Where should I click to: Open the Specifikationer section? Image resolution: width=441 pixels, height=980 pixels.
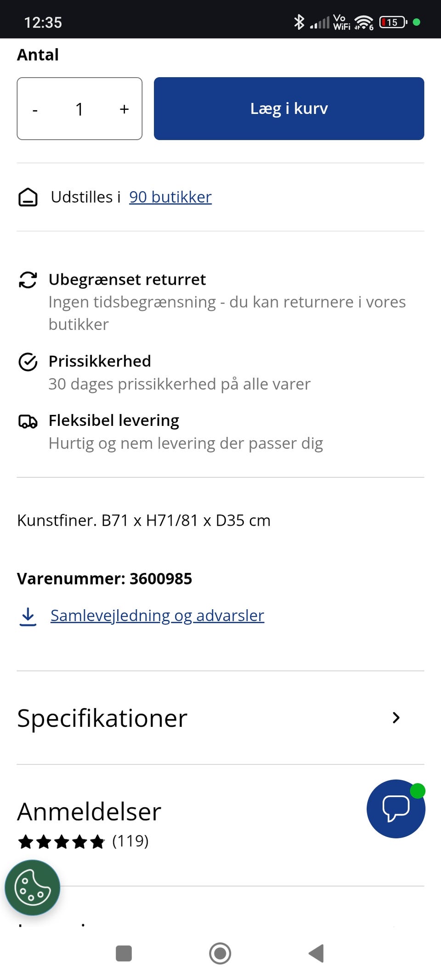pyautogui.click(x=102, y=718)
